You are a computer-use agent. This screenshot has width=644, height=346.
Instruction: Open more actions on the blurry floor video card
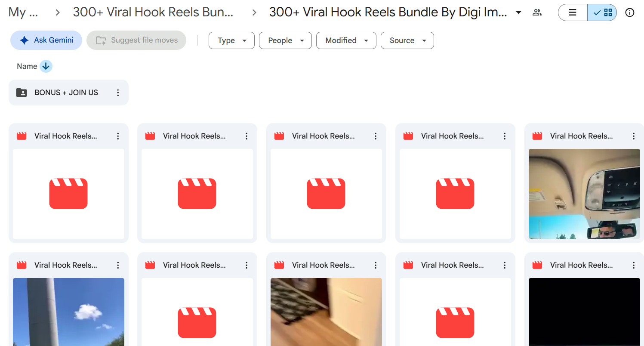coord(376,265)
